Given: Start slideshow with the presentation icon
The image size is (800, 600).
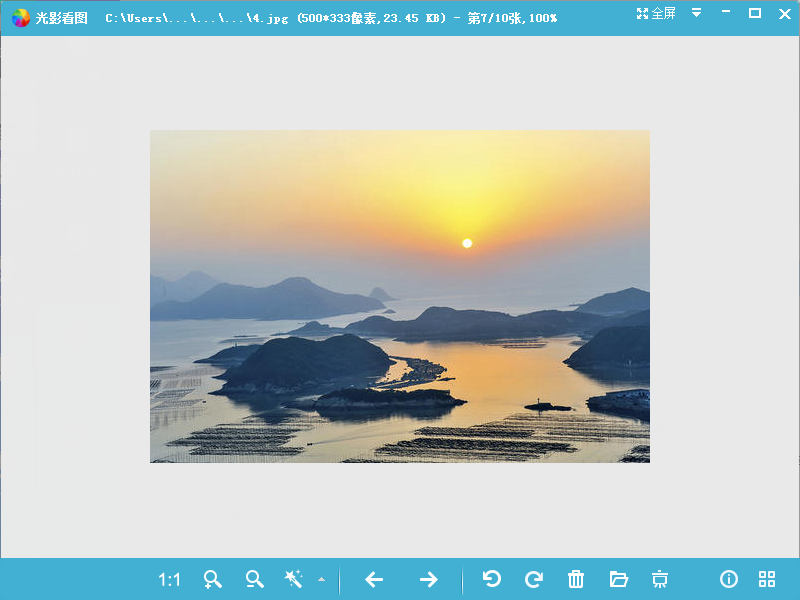Looking at the screenshot, I should [660, 579].
